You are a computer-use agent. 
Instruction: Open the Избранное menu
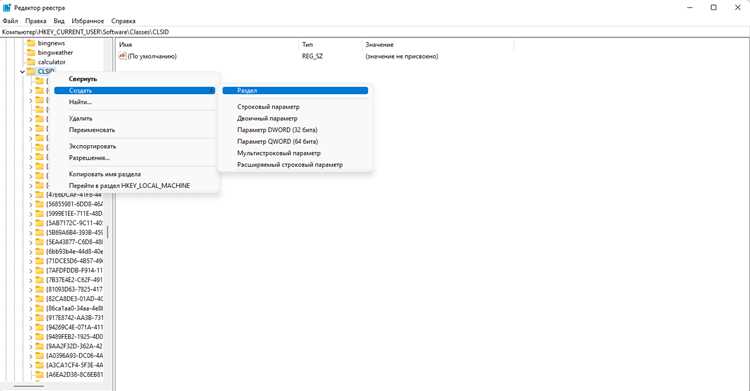click(88, 21)
